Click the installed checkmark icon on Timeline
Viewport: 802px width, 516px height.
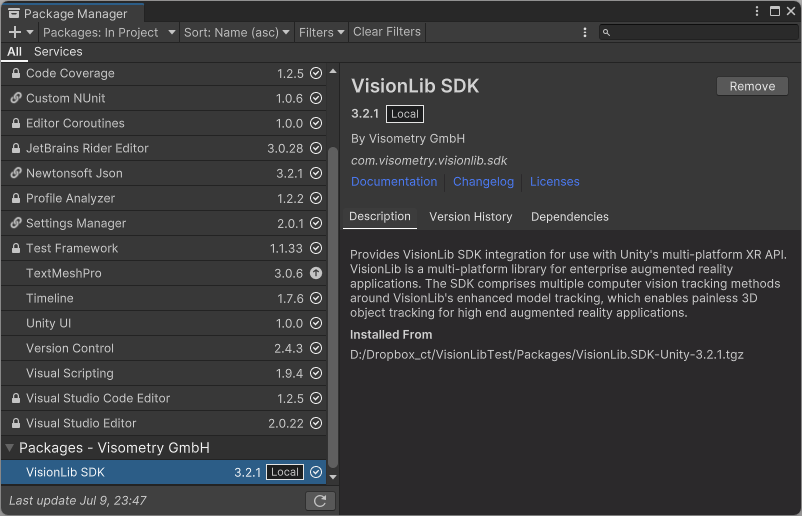click(x=316, y=298)
